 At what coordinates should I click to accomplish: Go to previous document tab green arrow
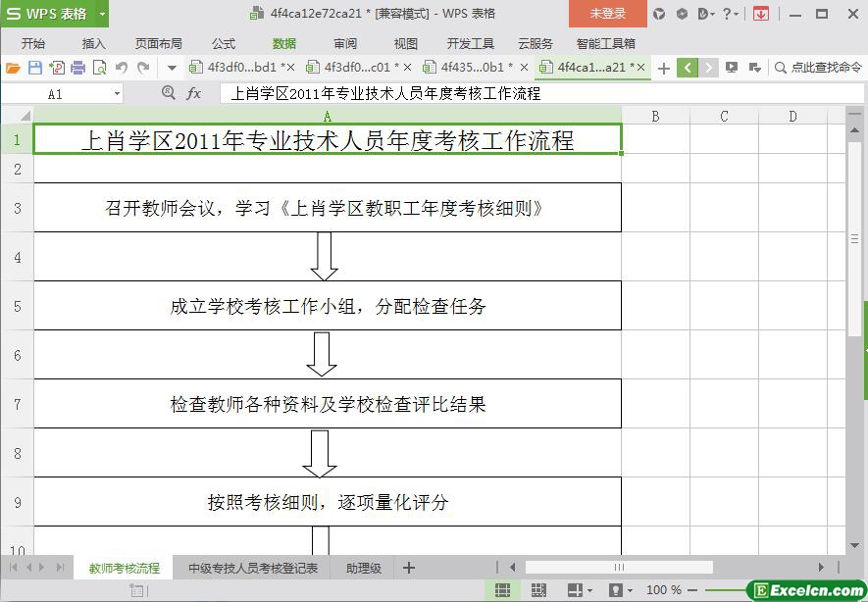[687, 68]
